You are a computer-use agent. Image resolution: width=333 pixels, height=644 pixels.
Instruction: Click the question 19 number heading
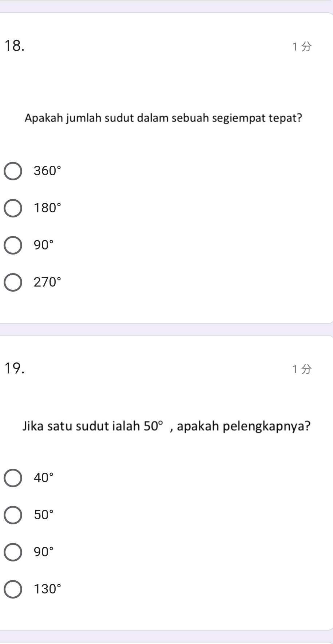[15, 368]
